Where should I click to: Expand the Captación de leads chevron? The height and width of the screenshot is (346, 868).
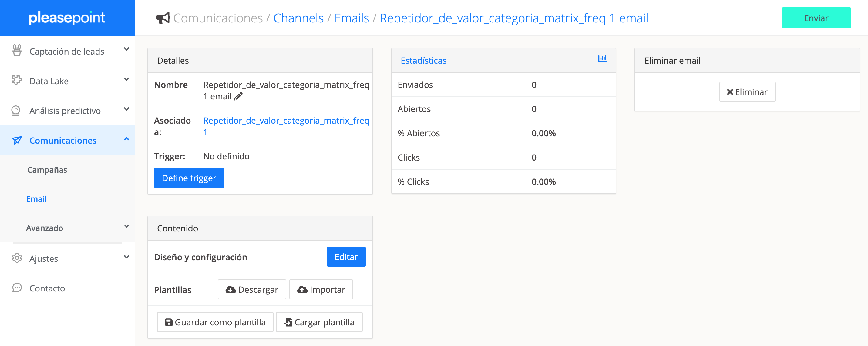[126, 49]
